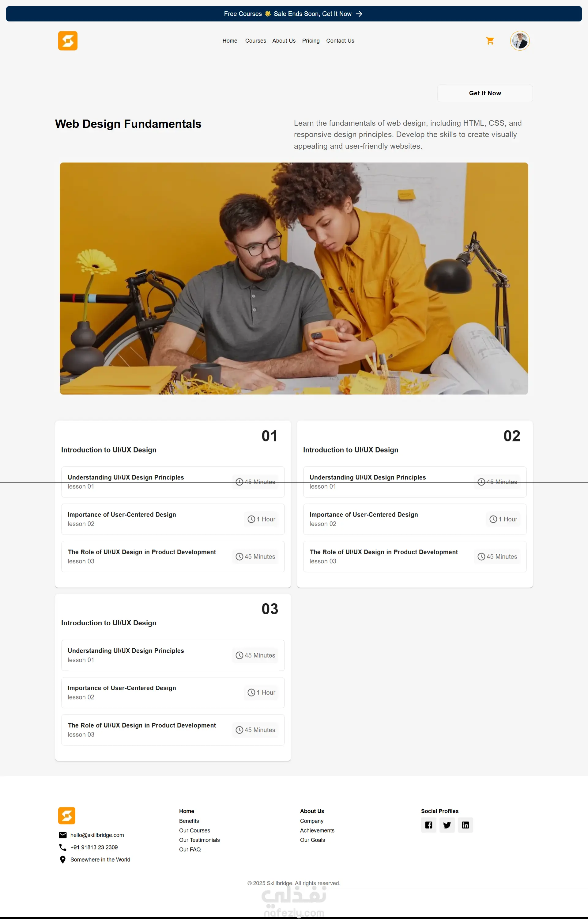The width and height of the screenshot is (588, 919).
Task: Open the Achievements footer link
Action: (x=317, y=830)
